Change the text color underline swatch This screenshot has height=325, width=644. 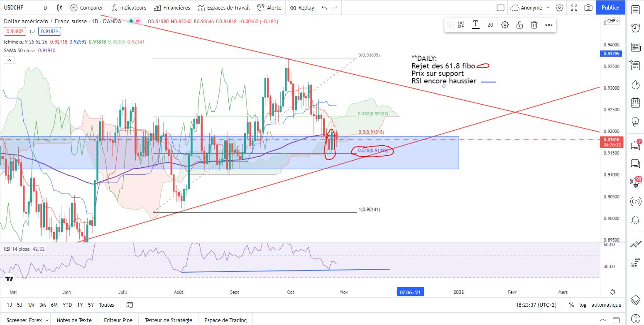coord(476,25)
